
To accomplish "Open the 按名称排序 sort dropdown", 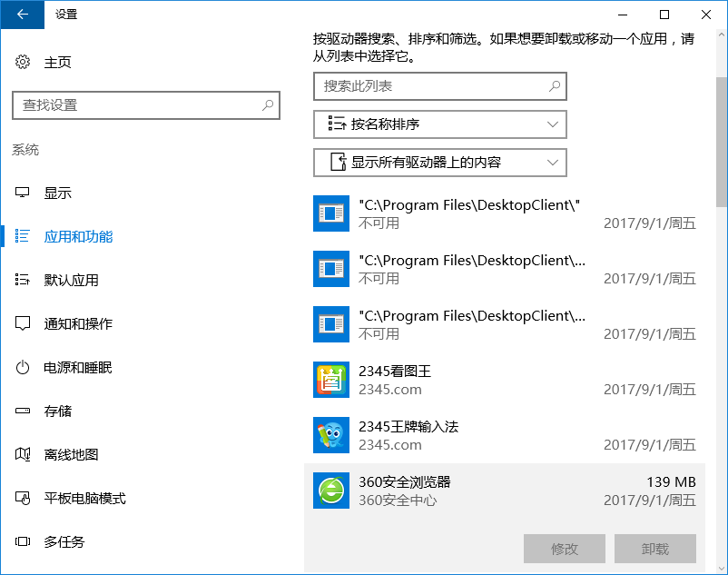I will (x=439, y=124).
